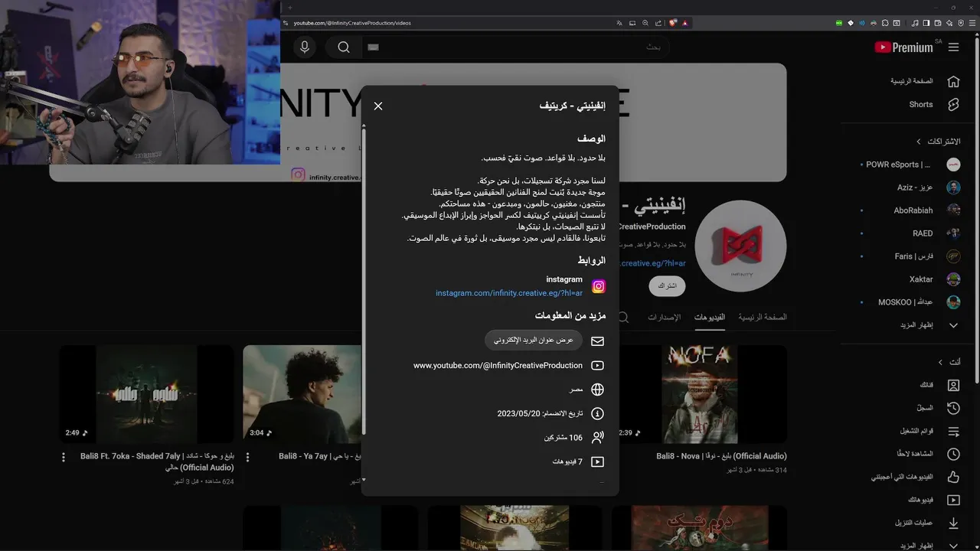Screen dimensions: 980x551
Task: Switch to the channel Home tab
Action: click(763, 317)
